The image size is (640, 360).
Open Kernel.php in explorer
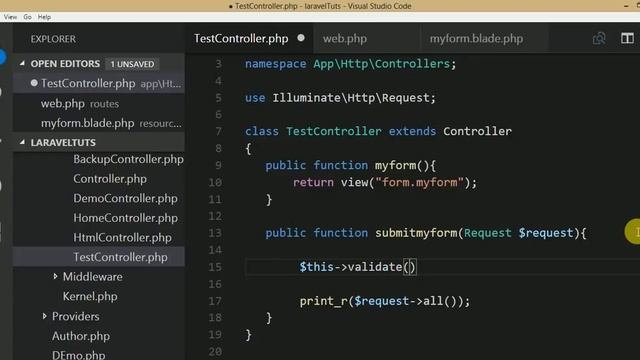[x=90, y=296]
